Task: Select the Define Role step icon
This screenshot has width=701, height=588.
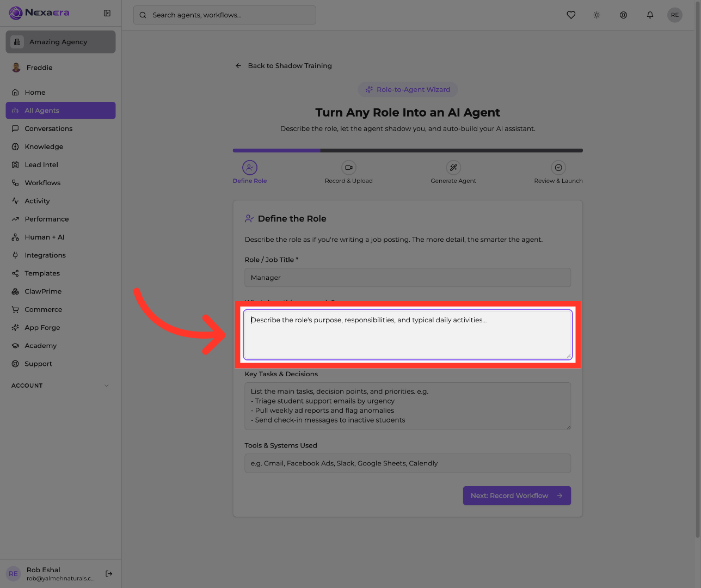Action: pyautogui.click(x=250, y=168)
